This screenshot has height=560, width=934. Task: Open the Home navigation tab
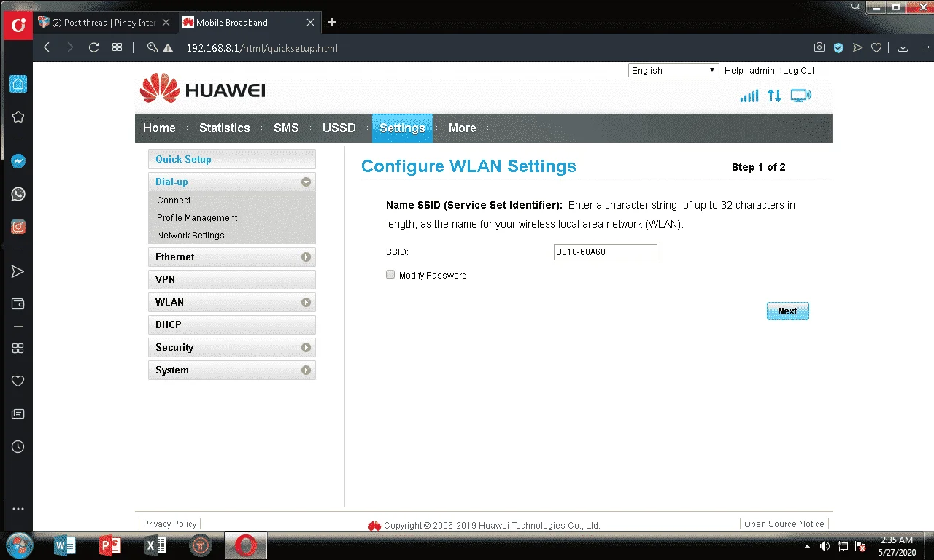pos(159,128)
